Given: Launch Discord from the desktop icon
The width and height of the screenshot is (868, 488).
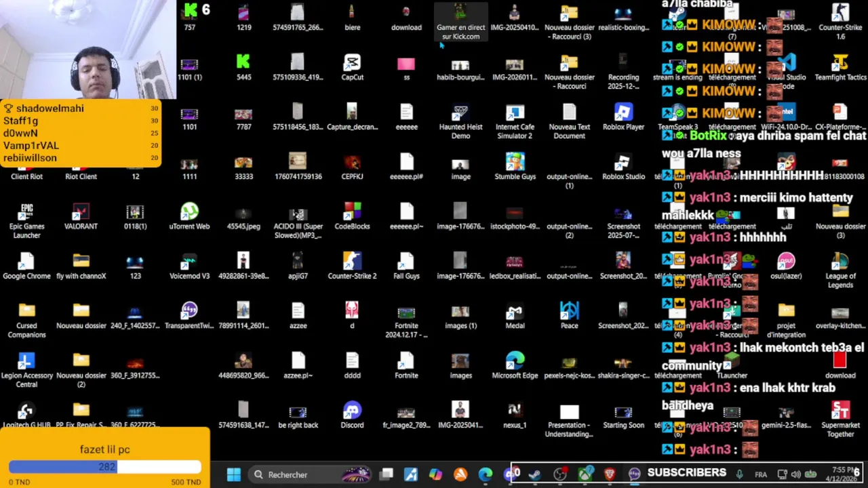Looking at the screenshot, I should pyautogui.click(x=352, y=415).
